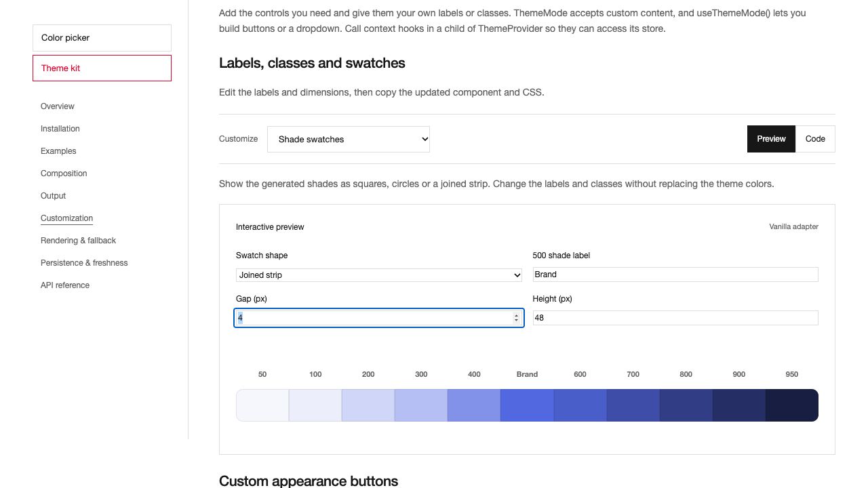Viewport: 868px width, 488px height.
Task: Click the 500 shade label input field
Action: pos(675,274)
